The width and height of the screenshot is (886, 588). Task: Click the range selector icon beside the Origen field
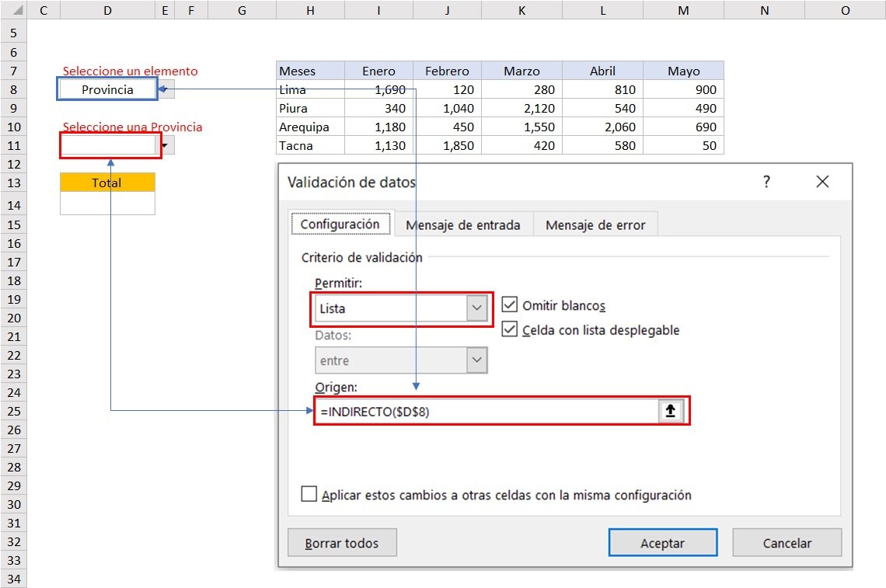click(x=670, y=411)
